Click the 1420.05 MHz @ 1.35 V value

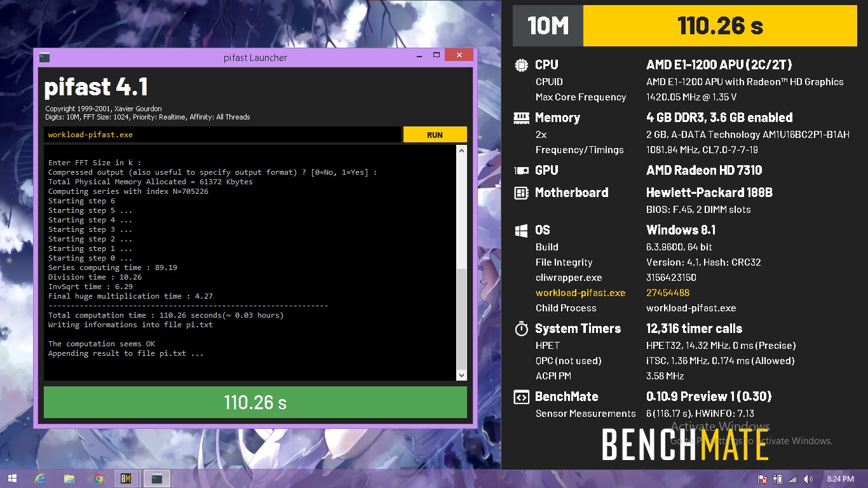click(x=691, y=97)
